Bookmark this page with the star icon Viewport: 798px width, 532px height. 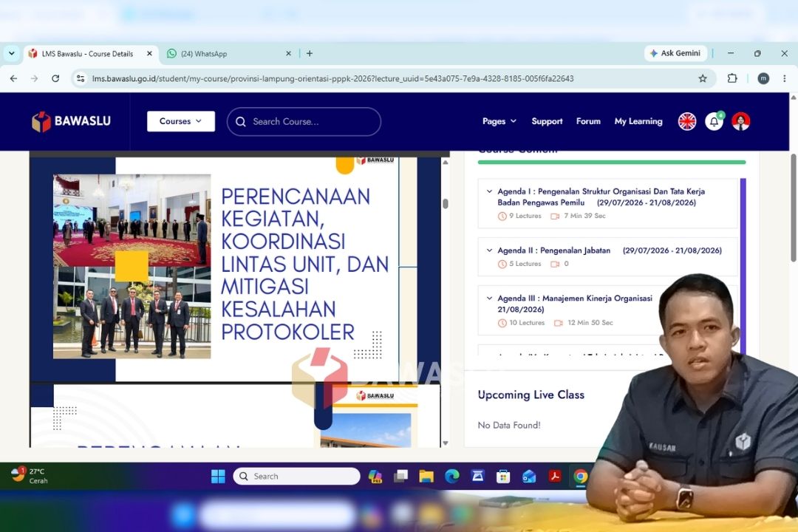(x=703, y=78)
